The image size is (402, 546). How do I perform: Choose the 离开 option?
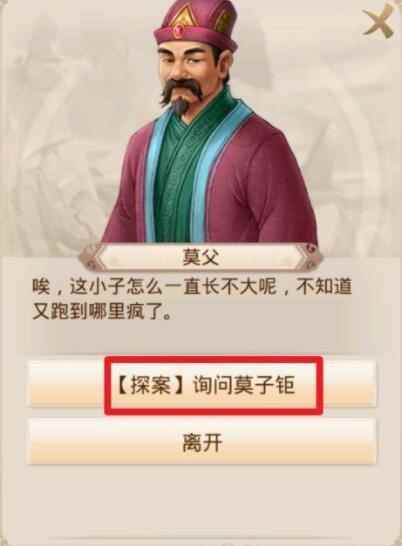click(x=201, y=442)
